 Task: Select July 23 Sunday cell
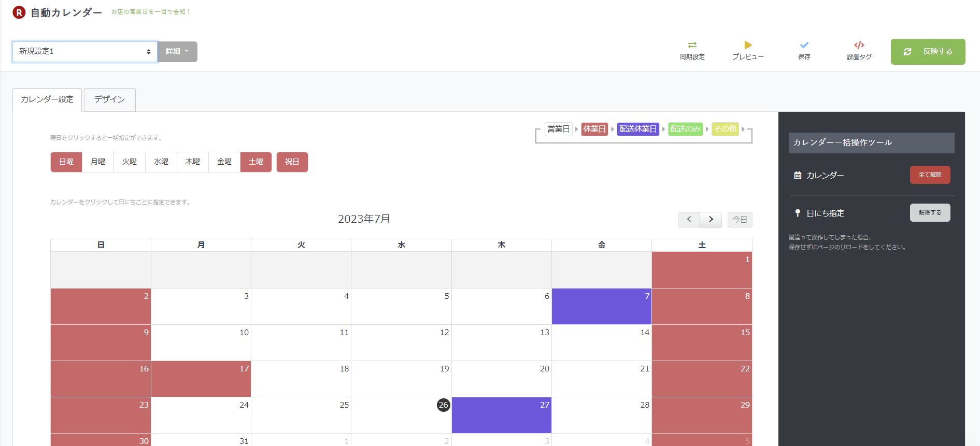(x=101, y=415)
